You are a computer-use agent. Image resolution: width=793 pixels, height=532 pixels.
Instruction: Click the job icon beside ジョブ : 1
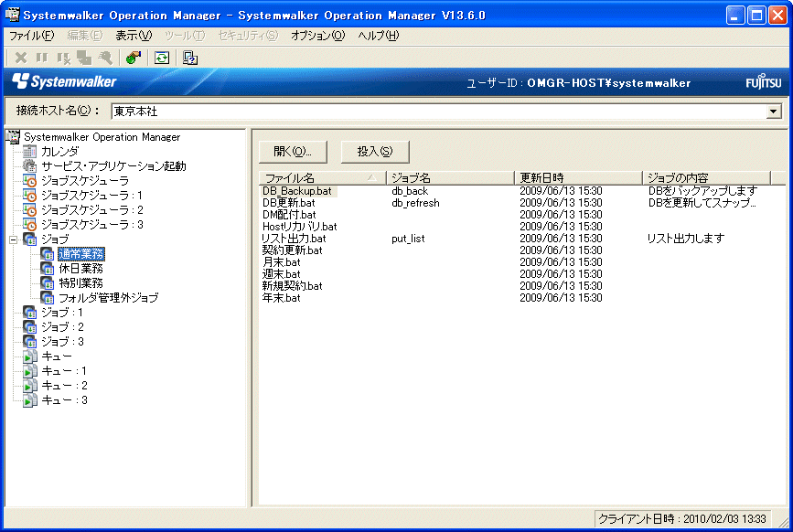30,313
